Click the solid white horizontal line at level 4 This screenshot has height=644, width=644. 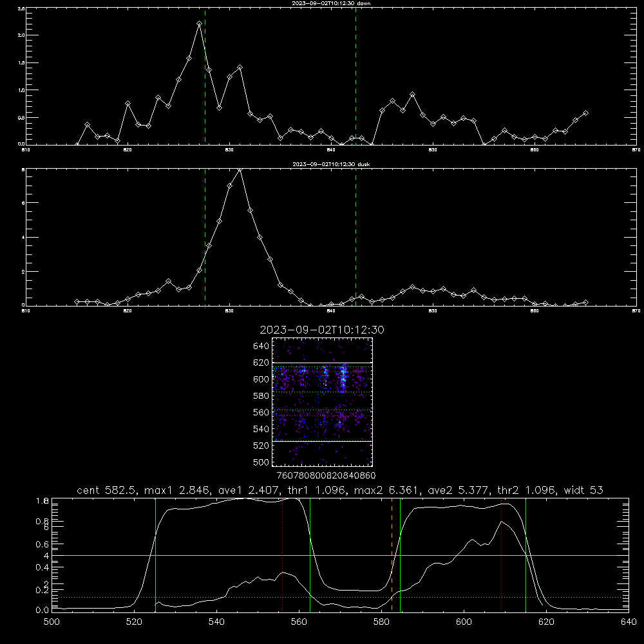pyautogui.click(x=340, y=555)
